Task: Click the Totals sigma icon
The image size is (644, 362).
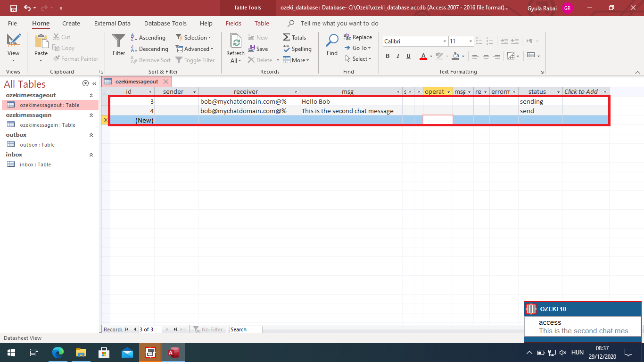Action: (287, 37)
